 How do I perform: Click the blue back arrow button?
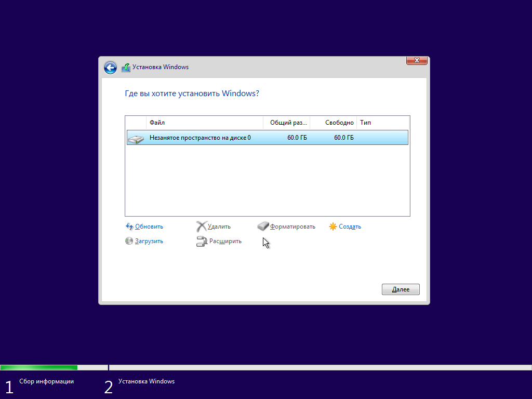click(110, 68)
